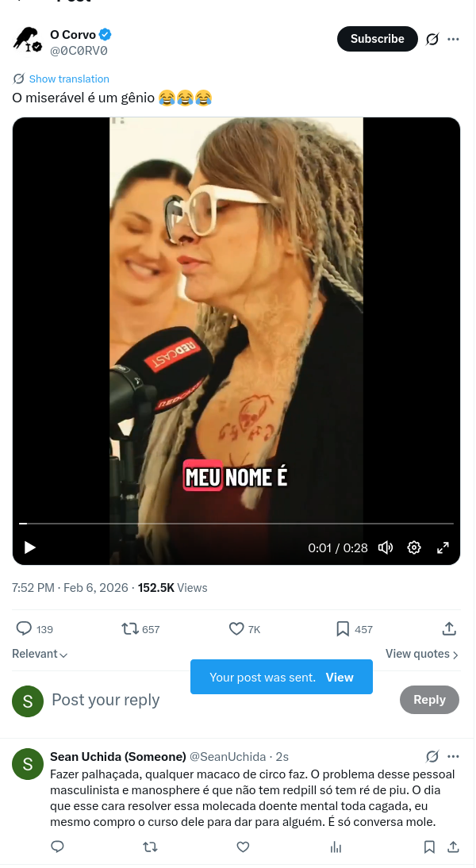
Task: Open more options on Sean Uchida reply
Action: [453, 757]
